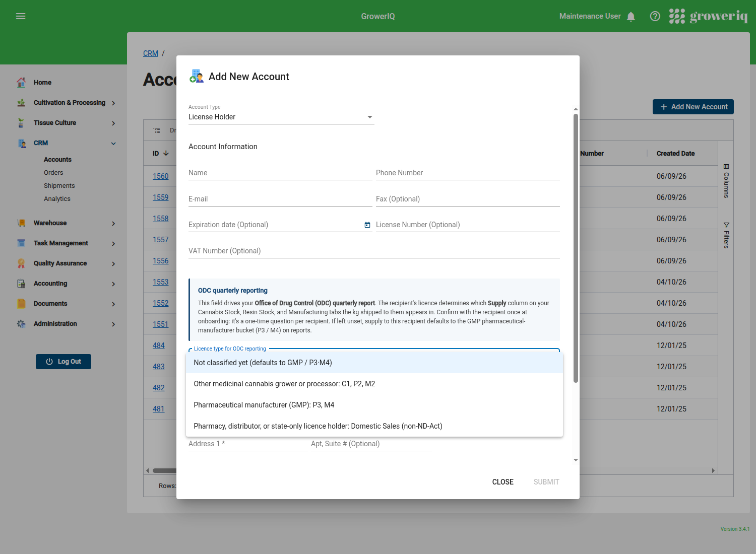Click the Add New Account dialog icon
Screen dimensions: 756x554
(197, 76)
